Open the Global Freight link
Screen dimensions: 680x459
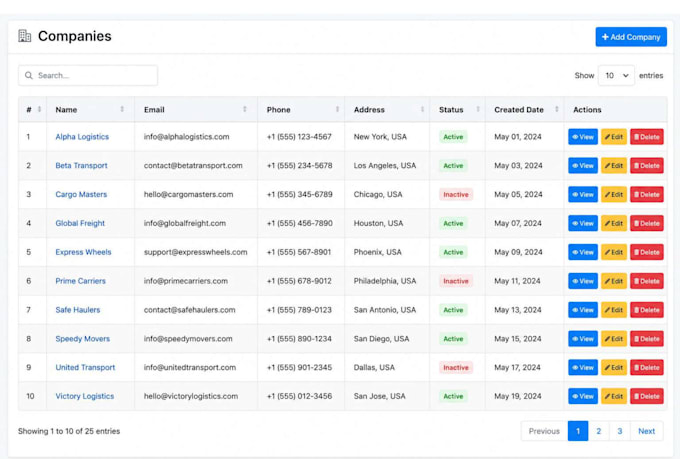(x=80, y=223)
